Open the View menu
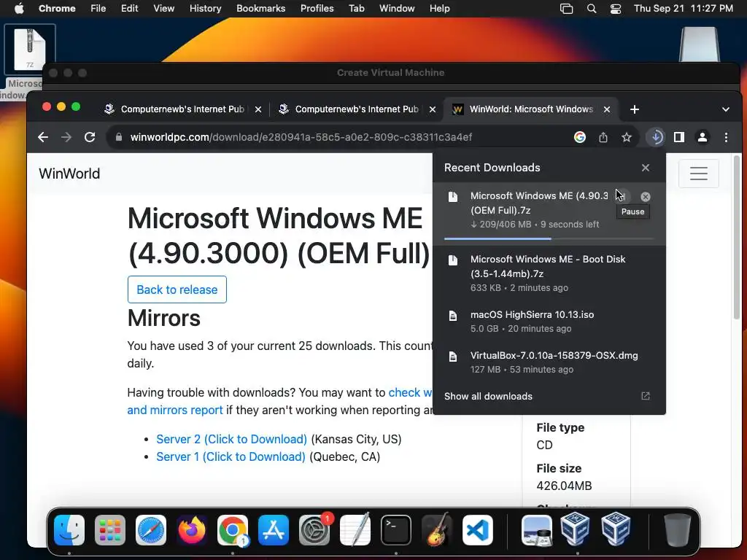 [x=163, y=9]
